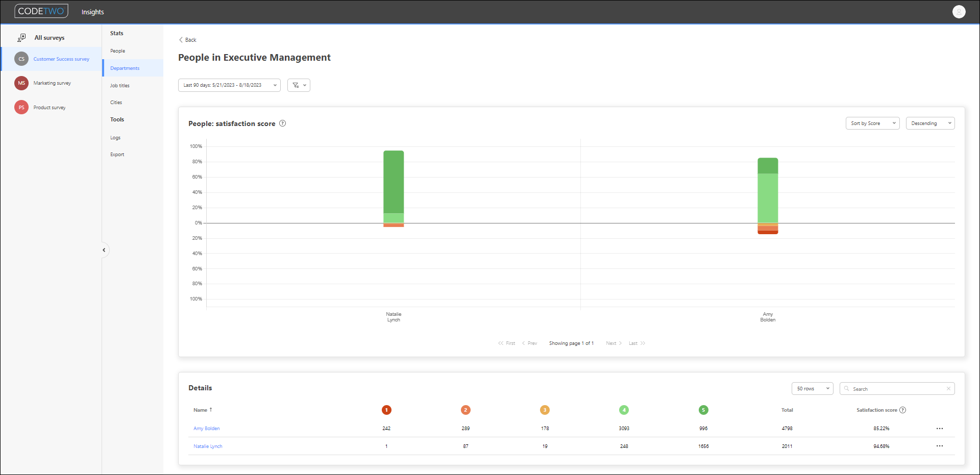This screenshot has width=980, height=475.
Task: Click the rating 4 light green circle header
Action: [624, 410]
